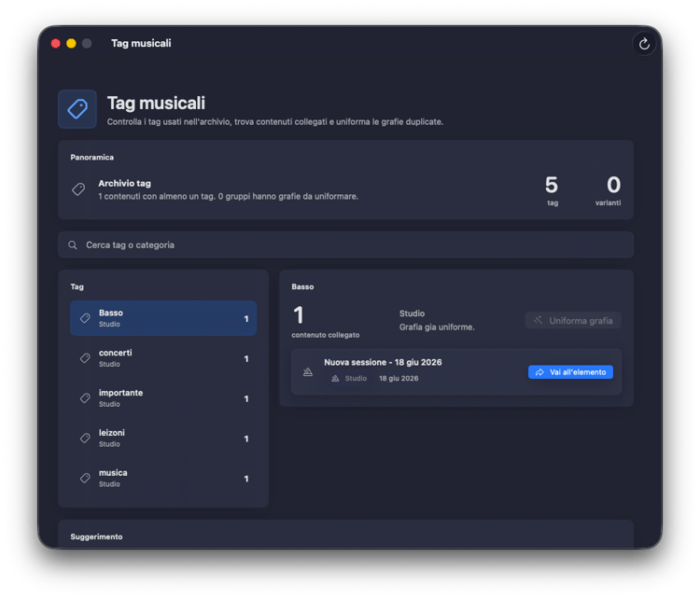The height and width of the screenshot is (599, 700).
Task: Click the large blue tag header icon
Action: point(77,109)
